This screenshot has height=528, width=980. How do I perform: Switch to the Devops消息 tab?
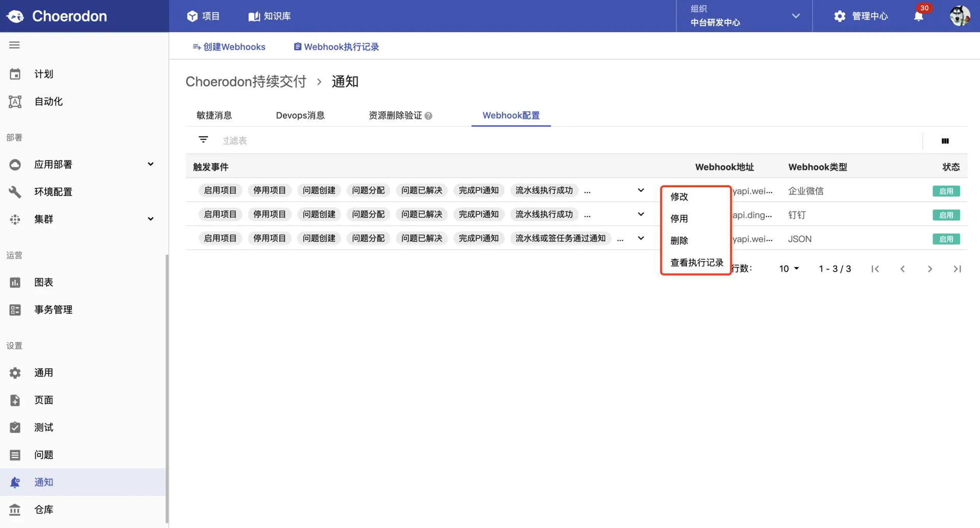click(x=300, y=115)
